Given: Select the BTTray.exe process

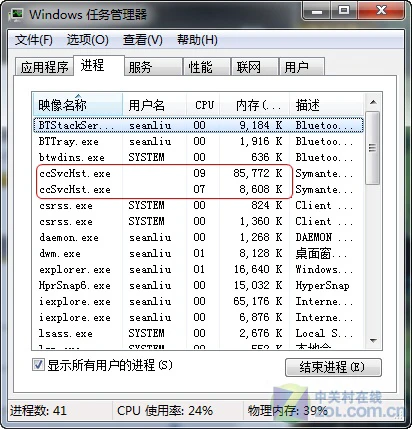Looking at the screenshot, I should point(198,141).
